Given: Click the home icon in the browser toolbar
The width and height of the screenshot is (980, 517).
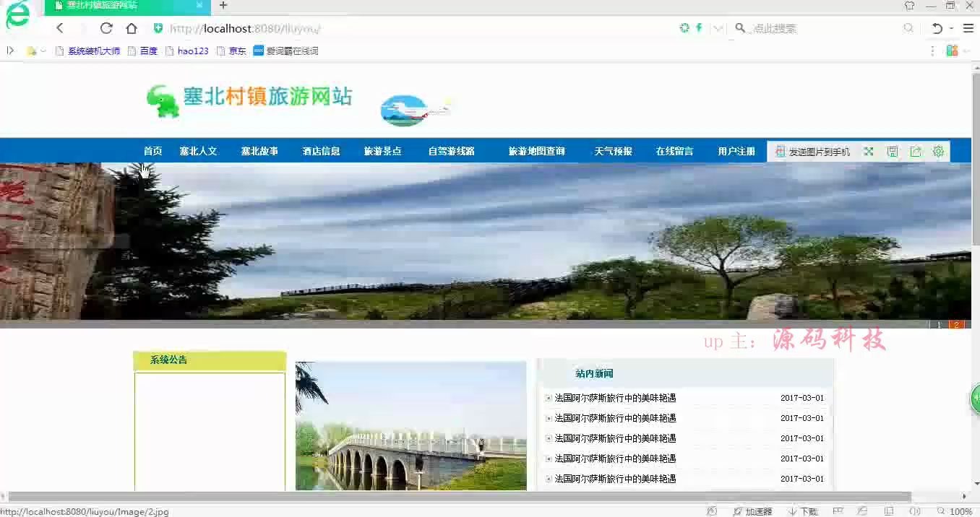Looking at the screenshot, I should pyautogui.click(x=132, y=28).
